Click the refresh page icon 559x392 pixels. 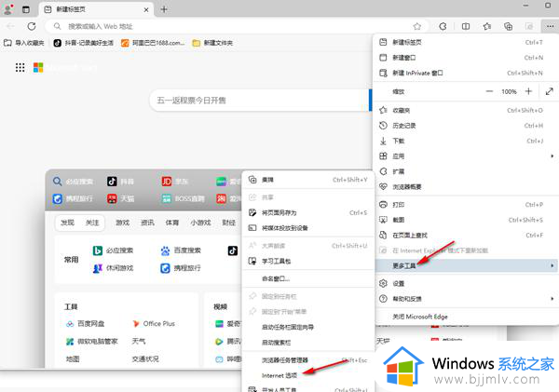[x=32, y=26]
